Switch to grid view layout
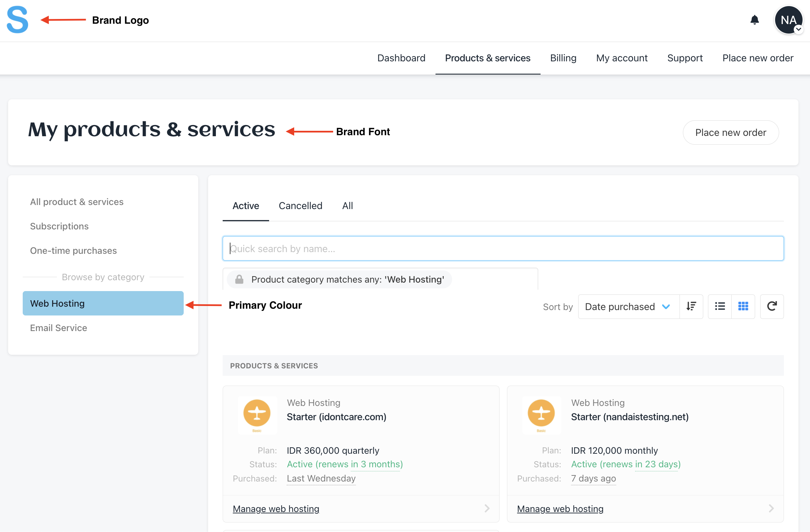810x532 pixels. pos(743,306)
